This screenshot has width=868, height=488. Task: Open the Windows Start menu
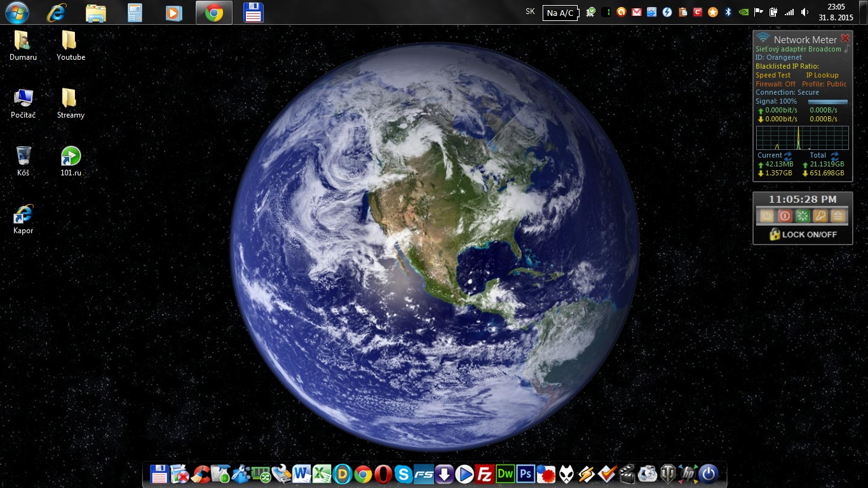[x=17, y=12]
